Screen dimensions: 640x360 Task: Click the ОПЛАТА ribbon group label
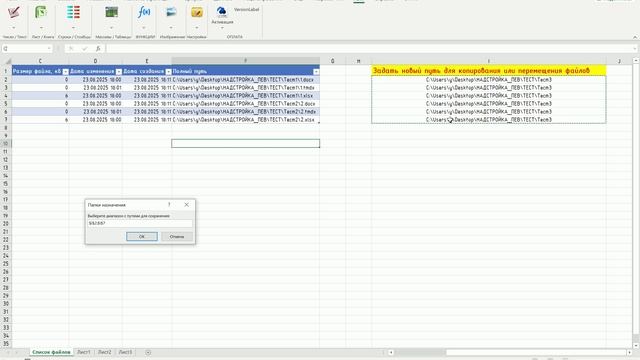(x=234, y=37)
